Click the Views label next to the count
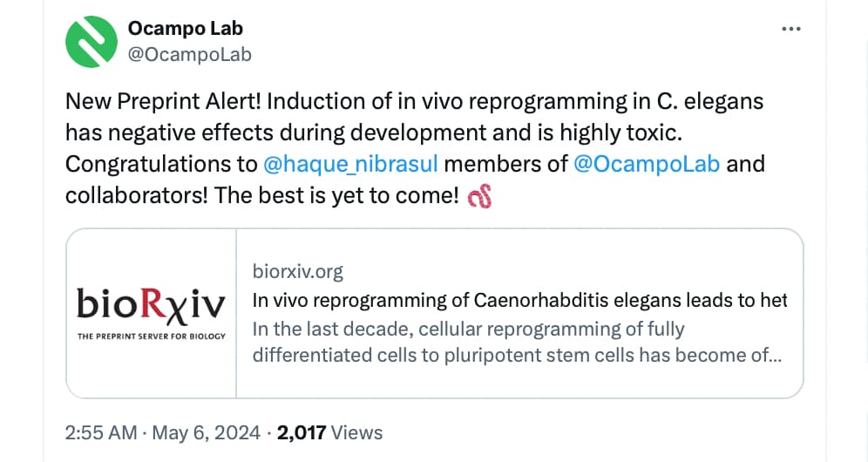 [x=356, y=432]
